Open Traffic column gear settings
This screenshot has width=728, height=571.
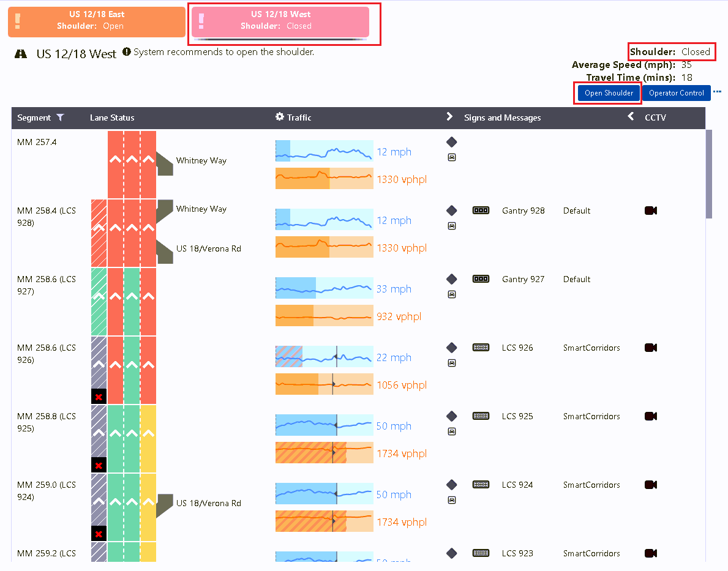pos(279,117)
